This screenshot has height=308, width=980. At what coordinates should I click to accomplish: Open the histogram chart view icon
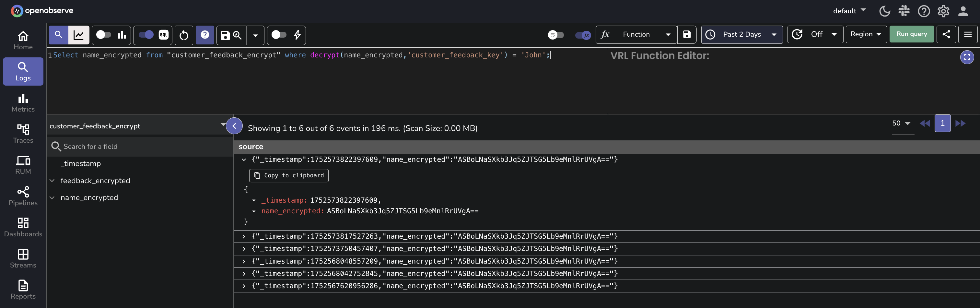coord(121,35)
